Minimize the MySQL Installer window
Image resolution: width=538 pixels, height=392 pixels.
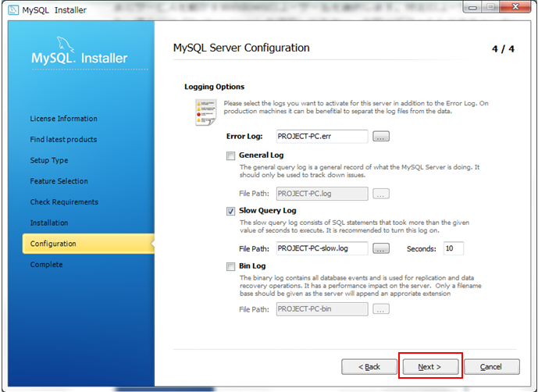coord(472,7)
